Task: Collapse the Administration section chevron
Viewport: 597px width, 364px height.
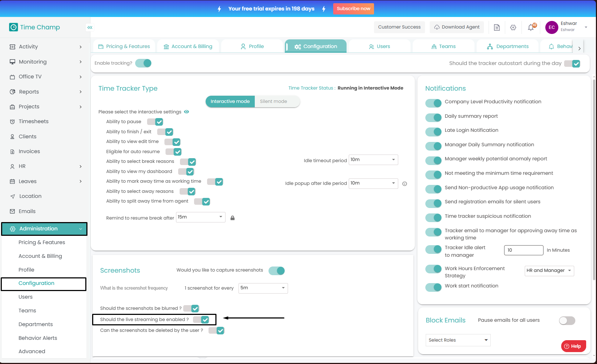Action: pos(81,229)
